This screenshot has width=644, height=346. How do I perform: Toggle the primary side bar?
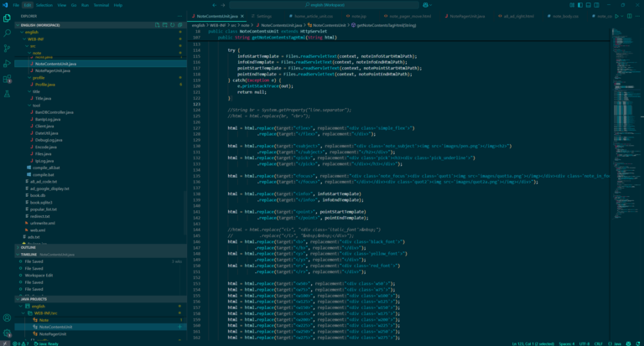pyautogui.click(x=580, y=5)
